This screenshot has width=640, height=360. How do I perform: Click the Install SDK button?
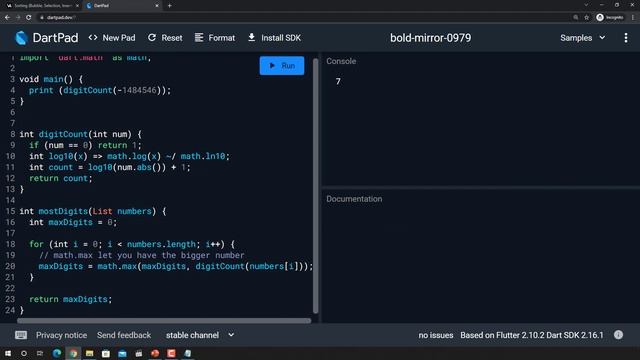click(x=274, y=38)
